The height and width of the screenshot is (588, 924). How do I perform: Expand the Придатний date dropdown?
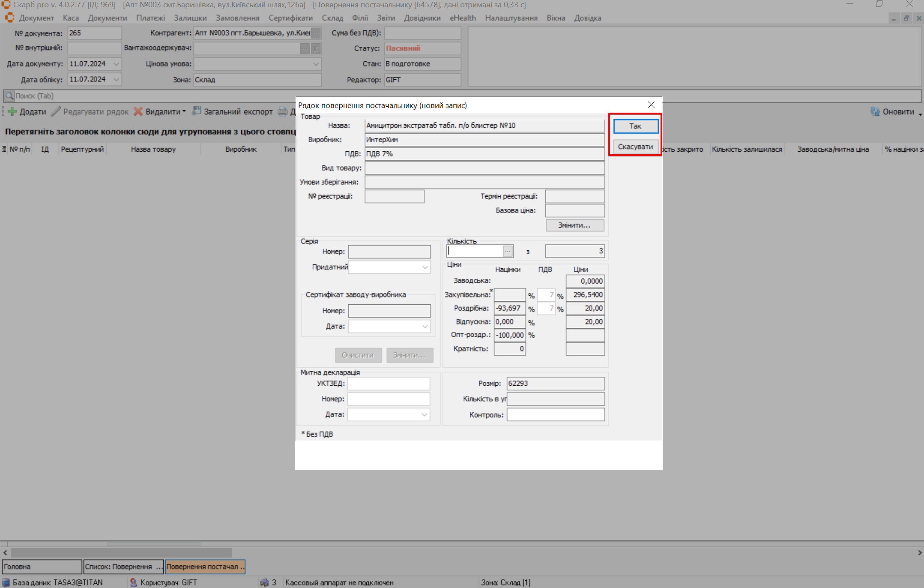pyautogui.click(x=425, y=267)
